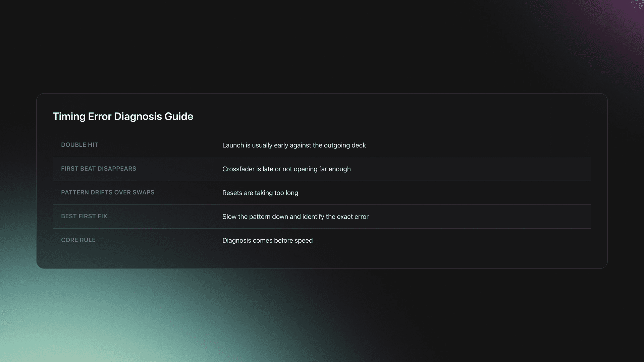Click the CORE RULE label
The width and height of the screenshot is (644, 362).
pyautogui.click(x=78, y=240)
